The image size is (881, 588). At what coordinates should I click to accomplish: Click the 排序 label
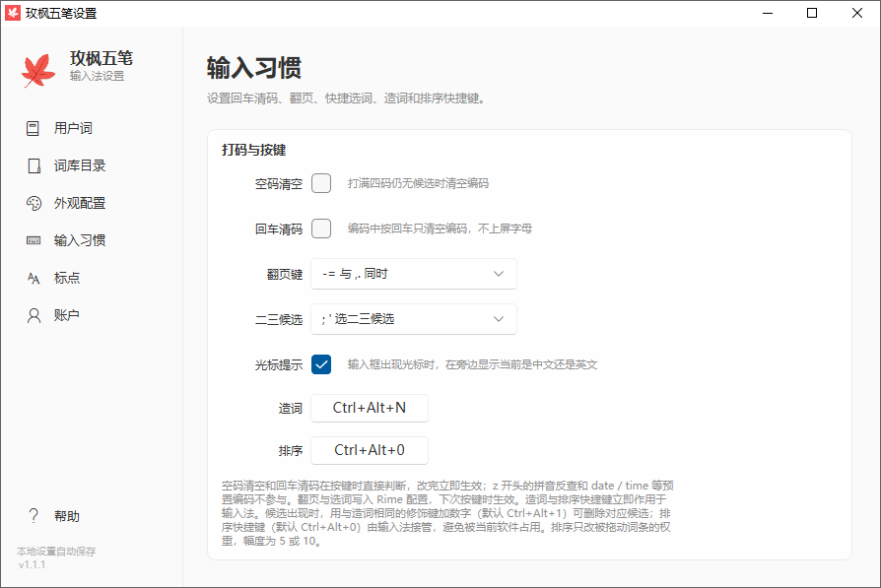tap(291, 451)
